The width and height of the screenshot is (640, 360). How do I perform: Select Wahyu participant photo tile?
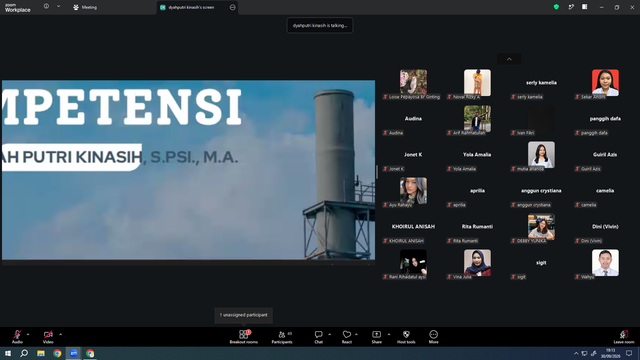tap(605, 264)
